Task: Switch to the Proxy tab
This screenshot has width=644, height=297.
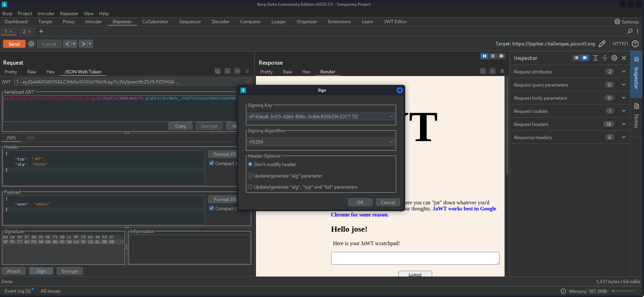Action: pos(68,22)
